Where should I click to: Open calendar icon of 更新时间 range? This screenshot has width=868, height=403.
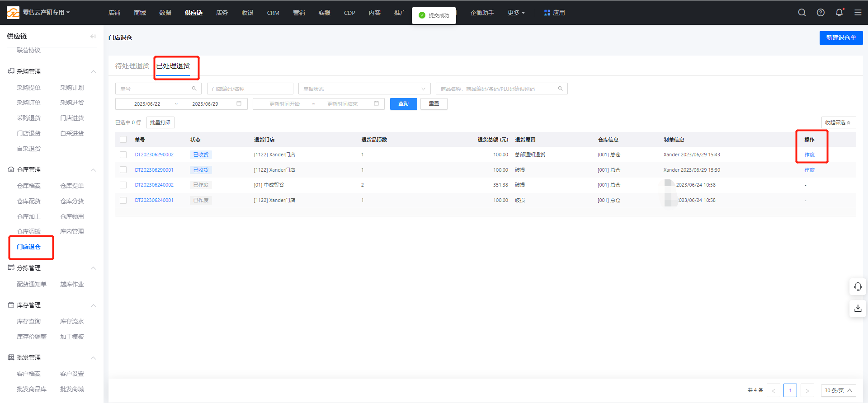(x=376, y=103)
